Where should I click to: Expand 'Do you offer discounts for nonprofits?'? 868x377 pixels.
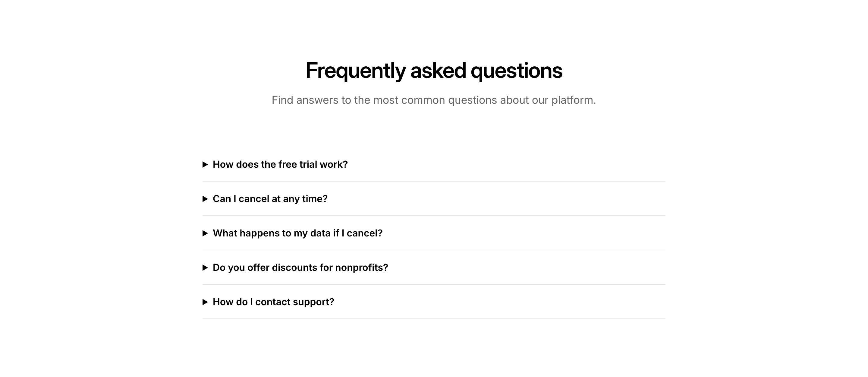(x=300, y=268)
